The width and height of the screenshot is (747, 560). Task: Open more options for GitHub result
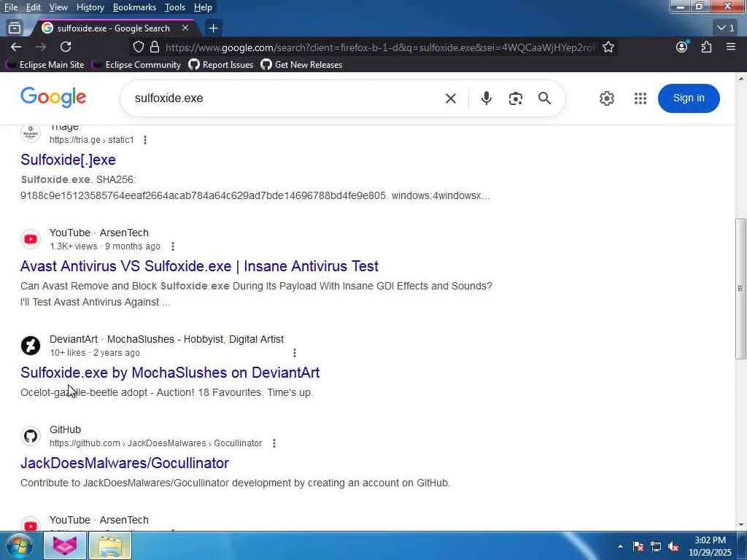click(x=274, y=443)
